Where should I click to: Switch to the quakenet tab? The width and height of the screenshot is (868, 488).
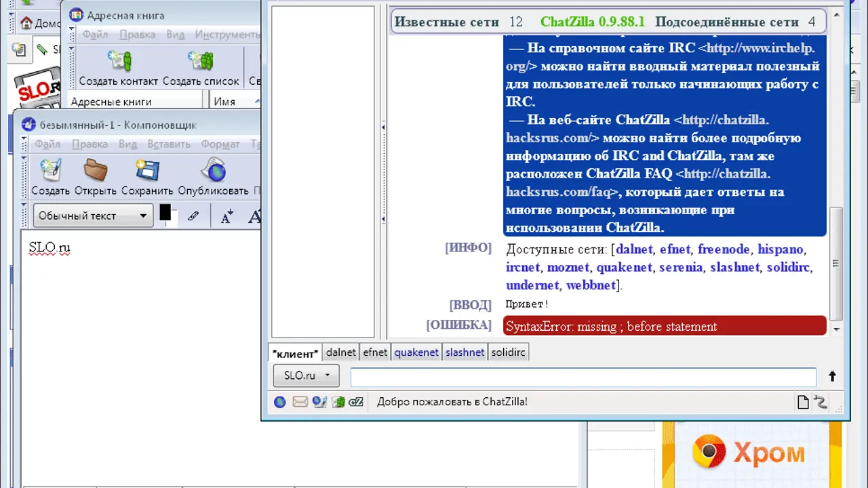tap(416, 352)
